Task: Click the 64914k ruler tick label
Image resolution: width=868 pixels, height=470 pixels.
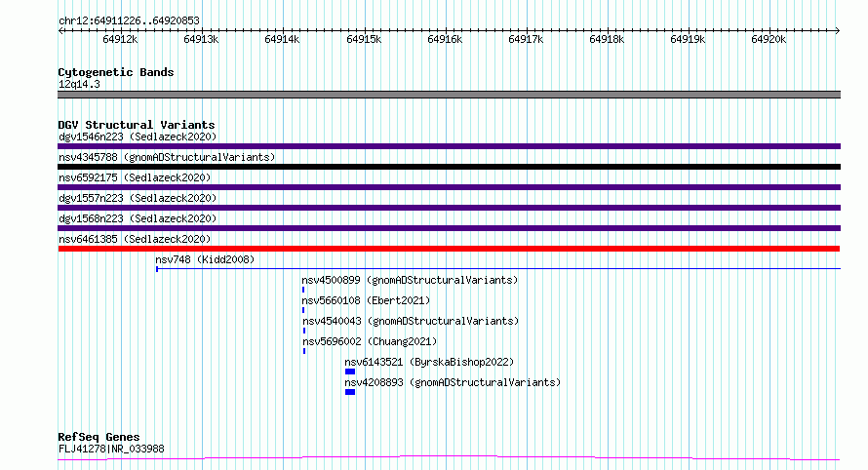Action: tap(282, 39)
